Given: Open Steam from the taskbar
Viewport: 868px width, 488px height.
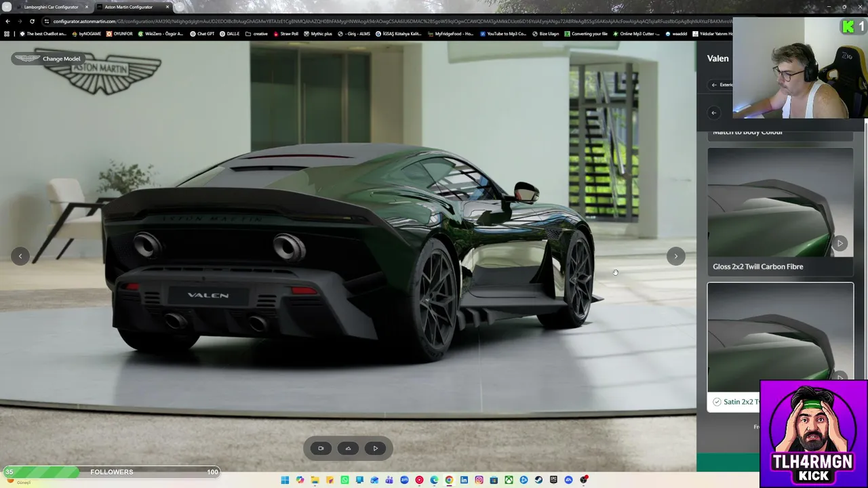Looking at the screenshot, I should 538,480.
